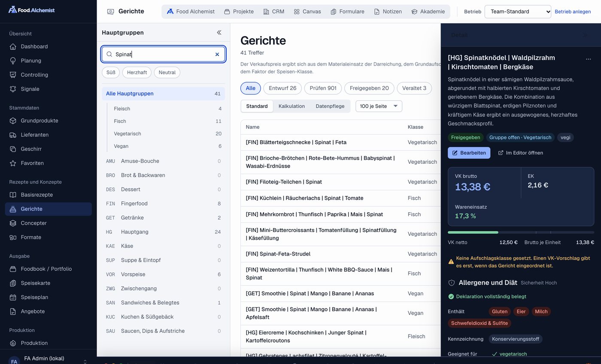601x364 pixels.
Task: Collapse the Detail panel with chevrons
Action: 585,35
